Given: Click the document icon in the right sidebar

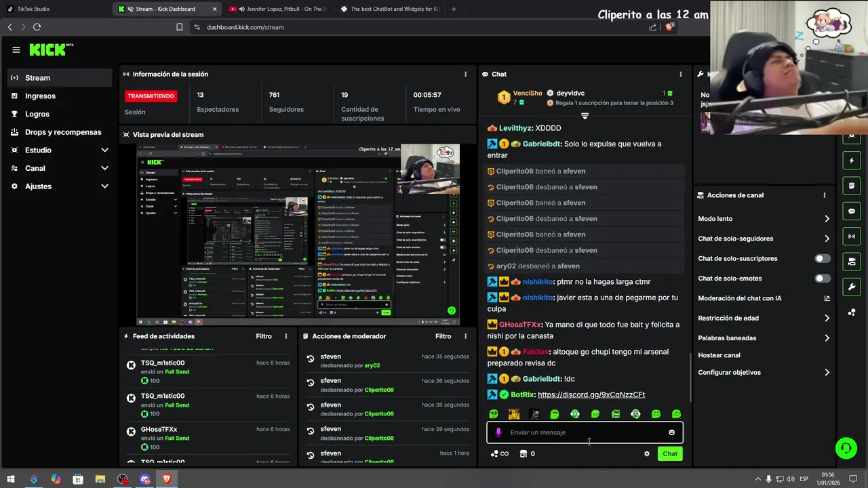Looking at the screenshot, I should click(x=852, y=186).
